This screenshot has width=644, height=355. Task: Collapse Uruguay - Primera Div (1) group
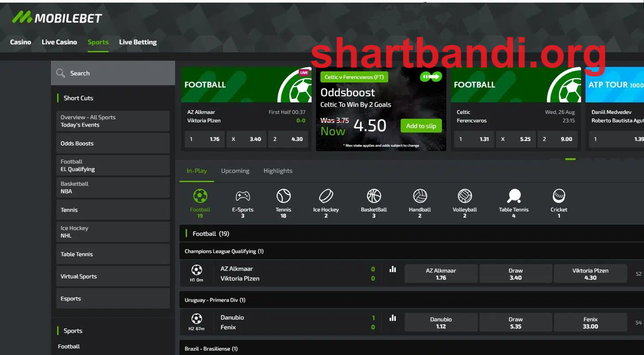click(x=412, y=300)
